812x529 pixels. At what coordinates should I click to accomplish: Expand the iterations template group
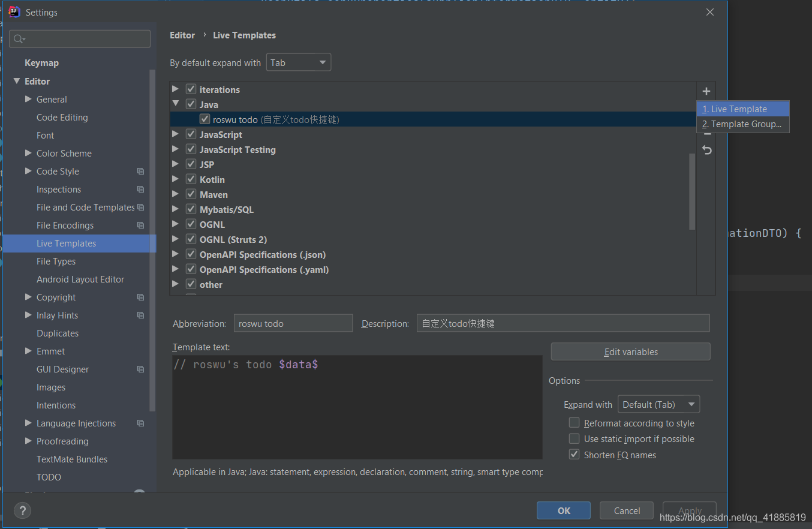tap(176, 89)
